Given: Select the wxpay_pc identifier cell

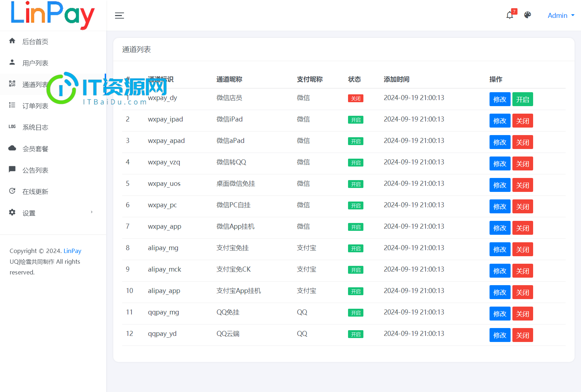Looking at the screenshot, I should coord(162,205).
